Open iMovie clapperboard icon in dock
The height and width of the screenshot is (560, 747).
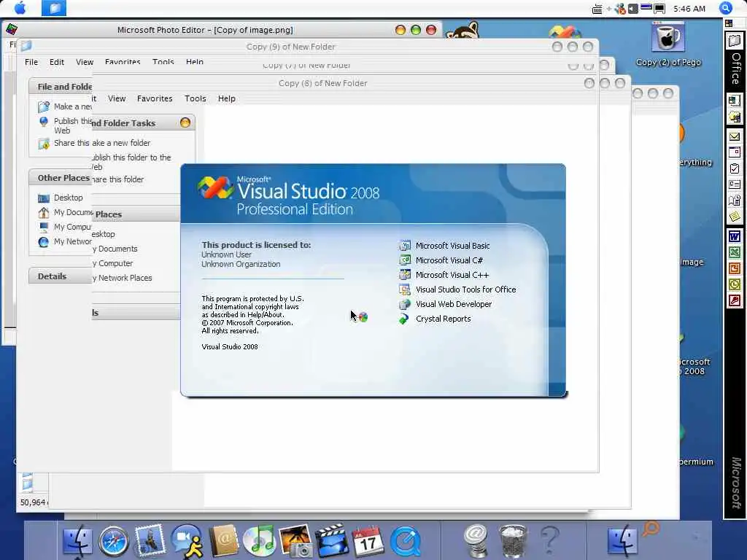(x=332, y=540)
